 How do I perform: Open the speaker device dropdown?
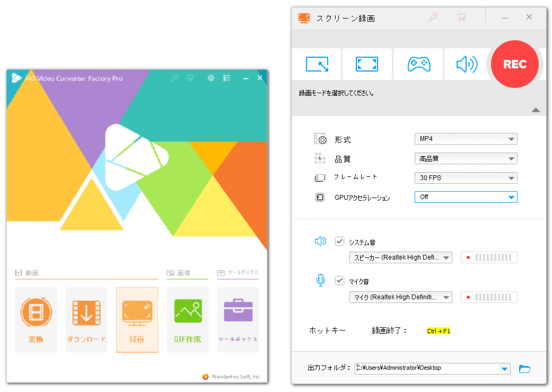401,257
